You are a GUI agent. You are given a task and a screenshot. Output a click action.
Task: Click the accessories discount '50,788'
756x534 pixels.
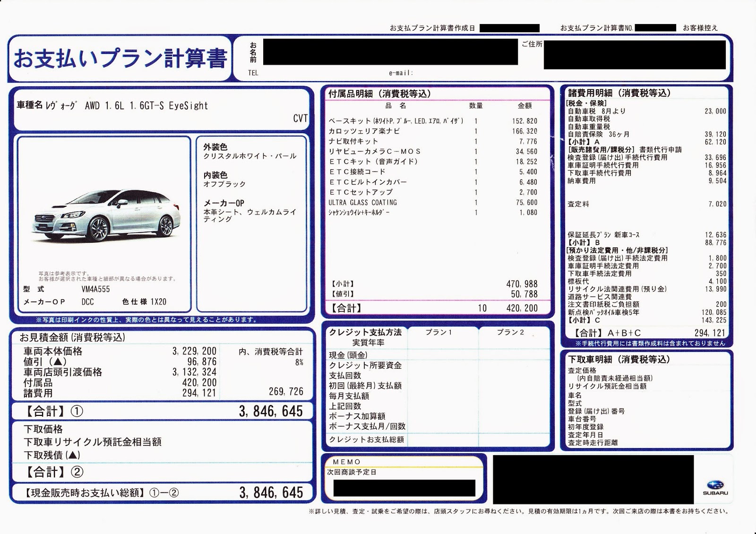(524, 294)
